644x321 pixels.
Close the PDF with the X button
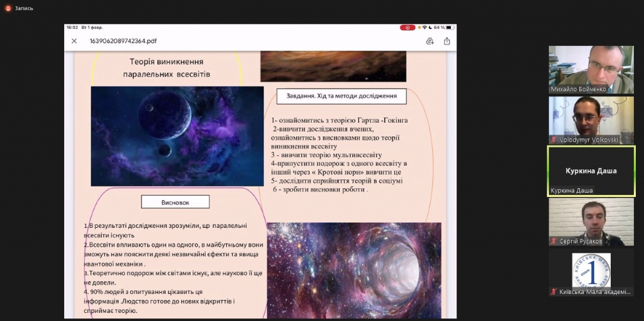pos(74,41)
